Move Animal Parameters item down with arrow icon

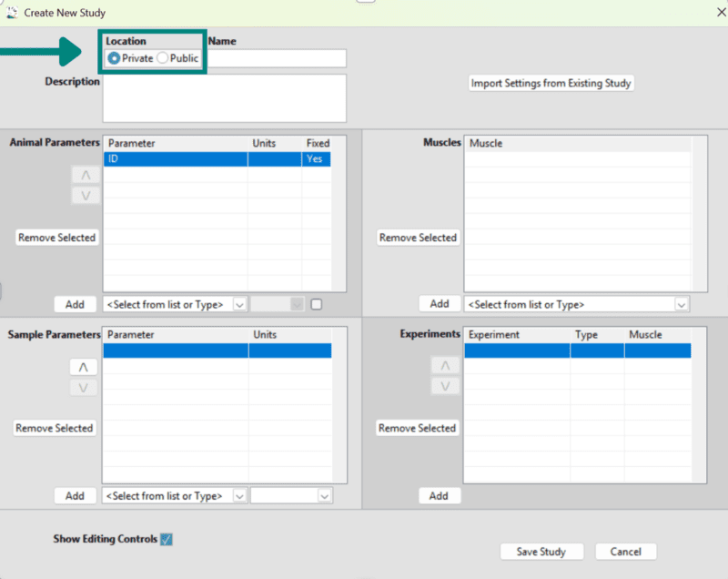point(84,194)
